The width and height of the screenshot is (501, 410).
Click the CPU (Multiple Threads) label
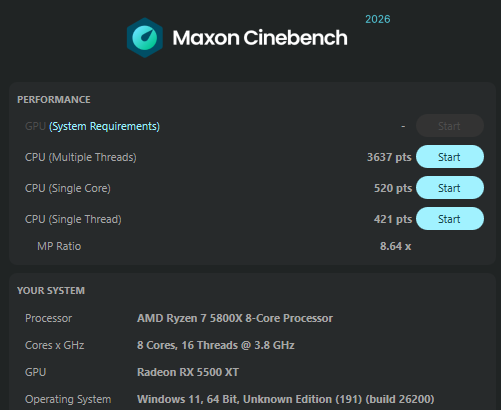(x=81, y=157)
